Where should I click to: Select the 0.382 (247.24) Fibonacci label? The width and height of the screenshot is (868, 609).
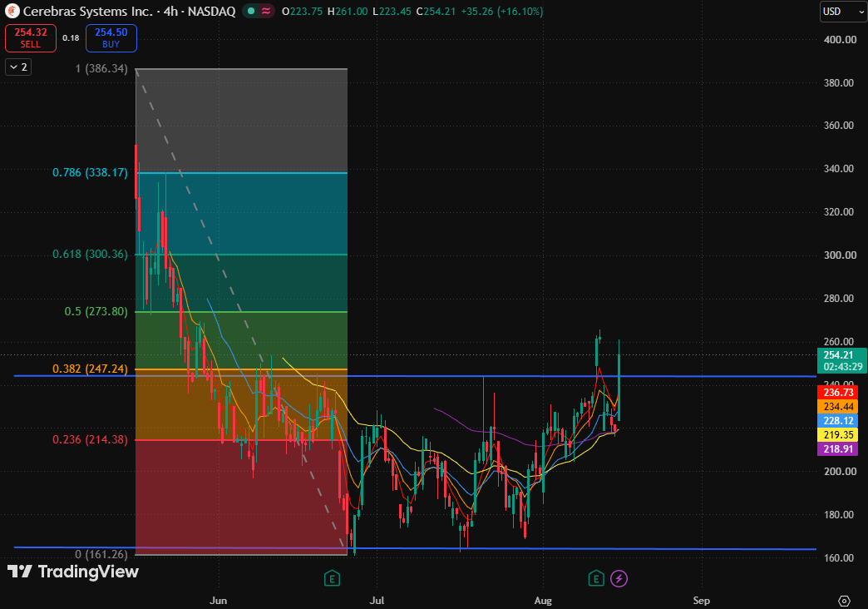coord(90,369)
